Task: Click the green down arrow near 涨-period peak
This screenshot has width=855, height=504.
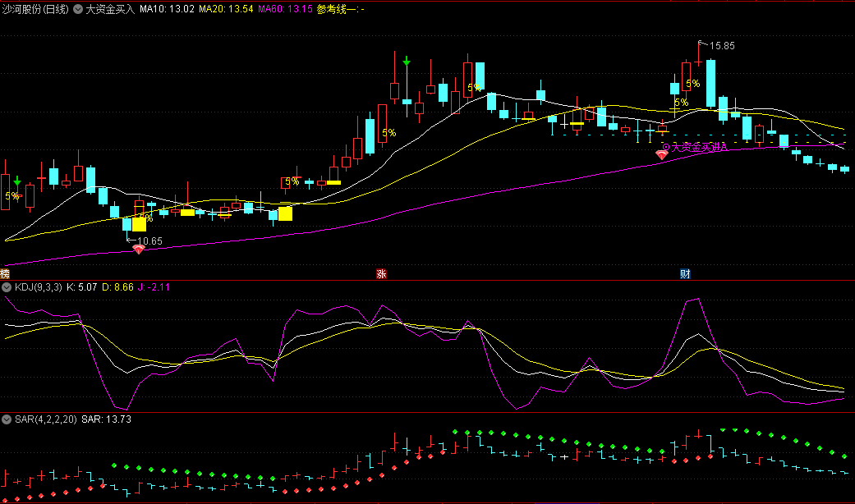Action: [407, 61]
